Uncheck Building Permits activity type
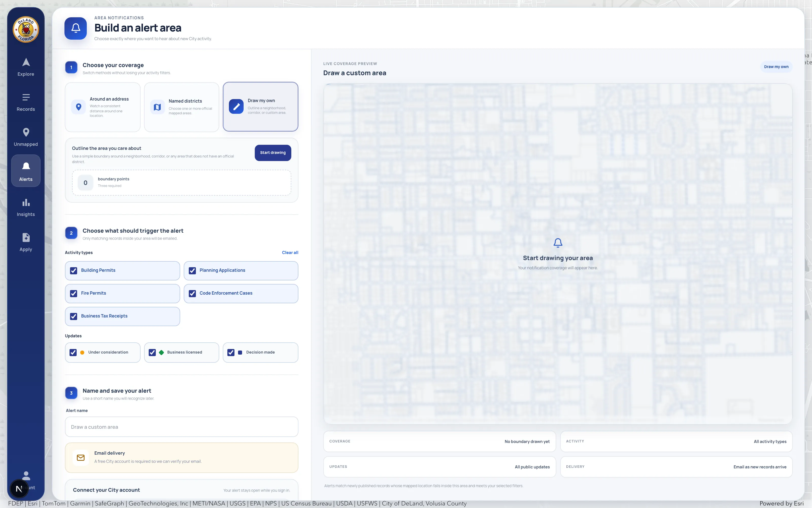This screenshot has height=508, width=812. pyautogui.click(x=74, y=271)
